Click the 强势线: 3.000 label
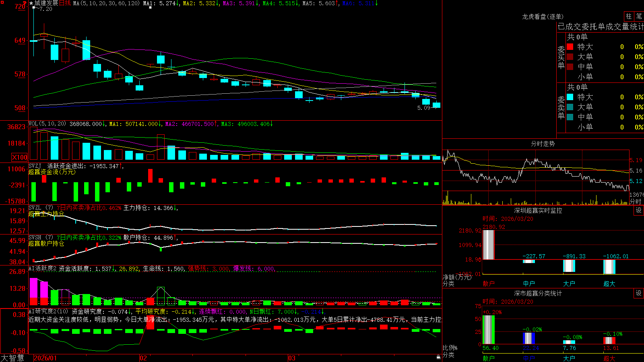644x362 pixels. [x=208, y=269]
